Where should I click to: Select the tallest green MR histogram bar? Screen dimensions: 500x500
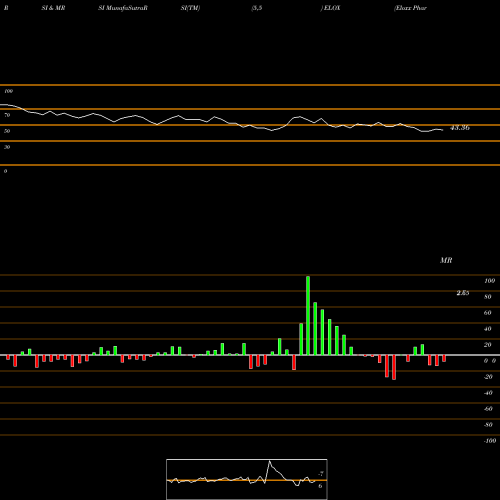point(308,315)
